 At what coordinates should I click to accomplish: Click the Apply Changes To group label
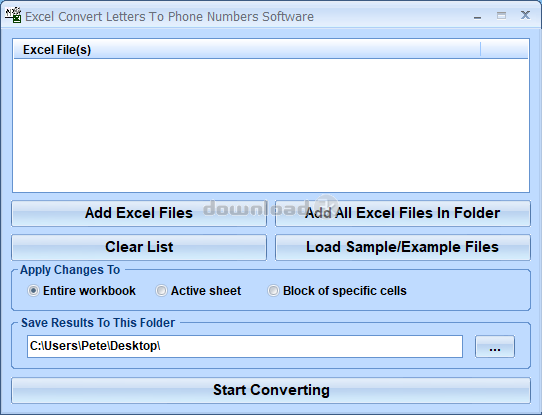pyautogui.click(x=70, y=270)
